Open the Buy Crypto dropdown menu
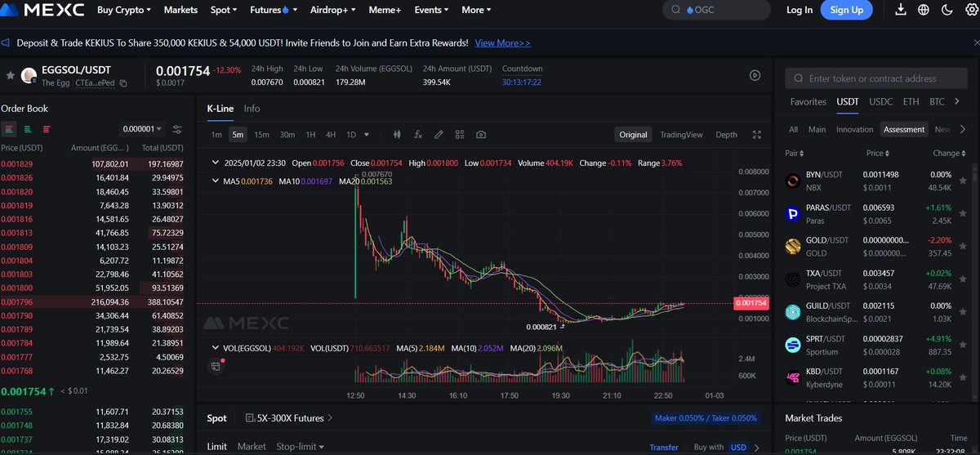The height and width of the screenshot is (455, 980). pyautogui.click(x=124, y=10)
